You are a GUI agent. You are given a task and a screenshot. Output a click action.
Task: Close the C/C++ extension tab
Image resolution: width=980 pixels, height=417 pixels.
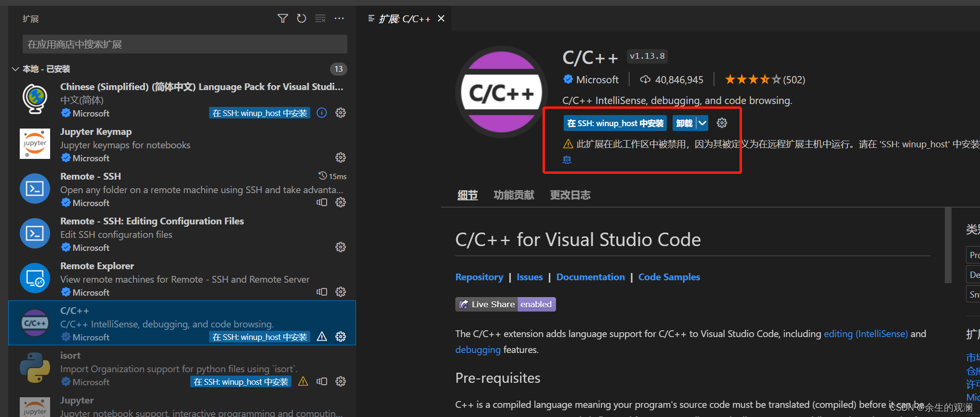click(x=441, y=18)
